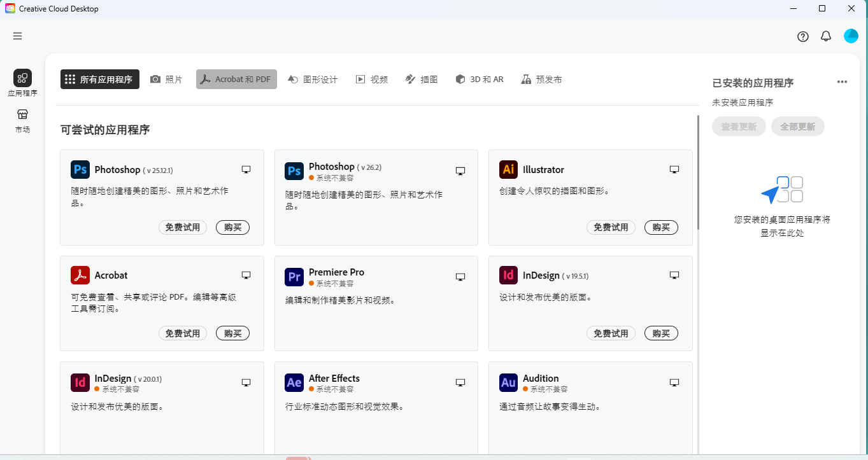Start free trial for Illustrator
Image resolution: width=868 pixels, height=460 pixels.
[611, 227]
